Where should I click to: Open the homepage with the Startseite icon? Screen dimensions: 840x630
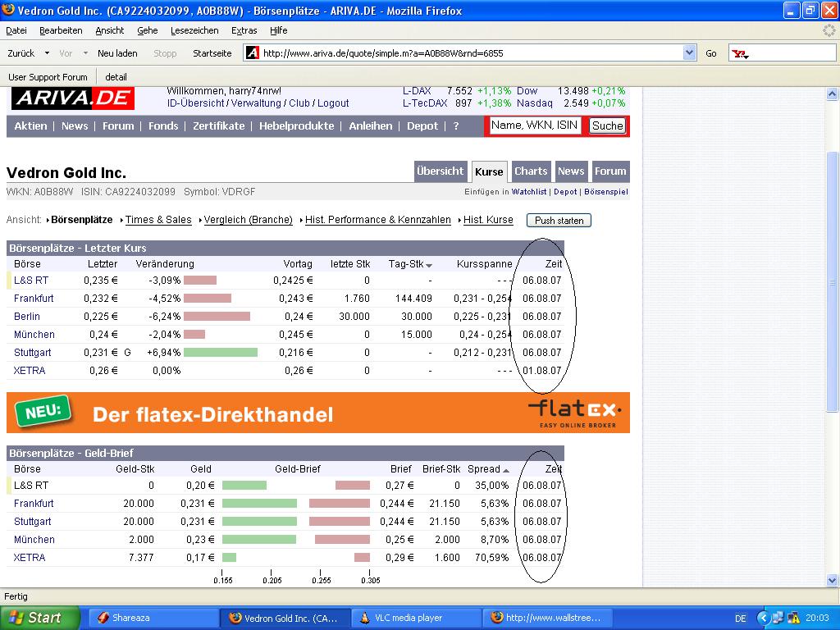click(x=212, y=52)
